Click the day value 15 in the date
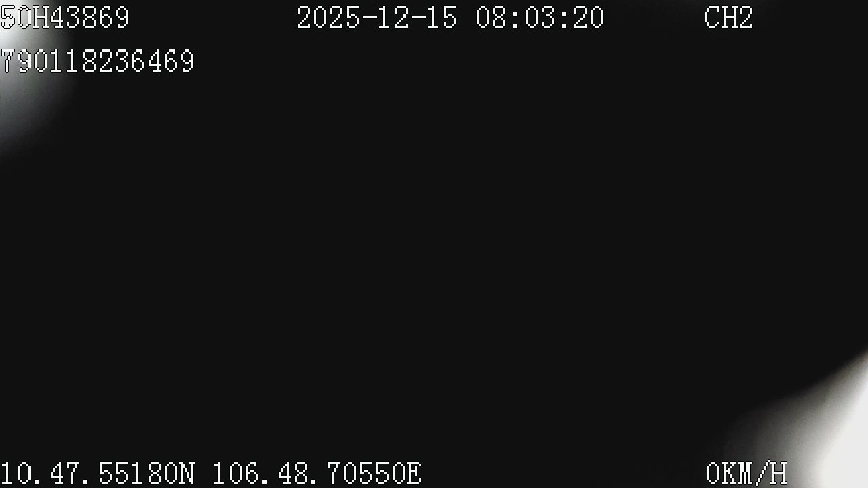 click(x=442, y=18)
